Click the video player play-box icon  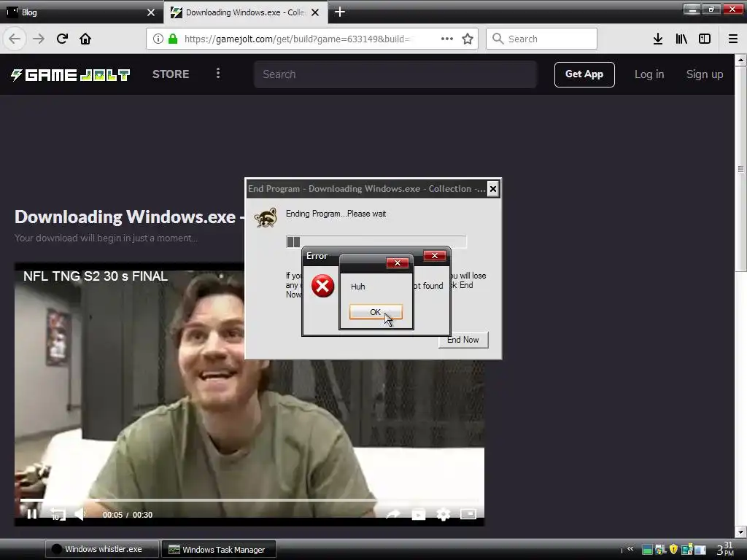pos(418,514)
